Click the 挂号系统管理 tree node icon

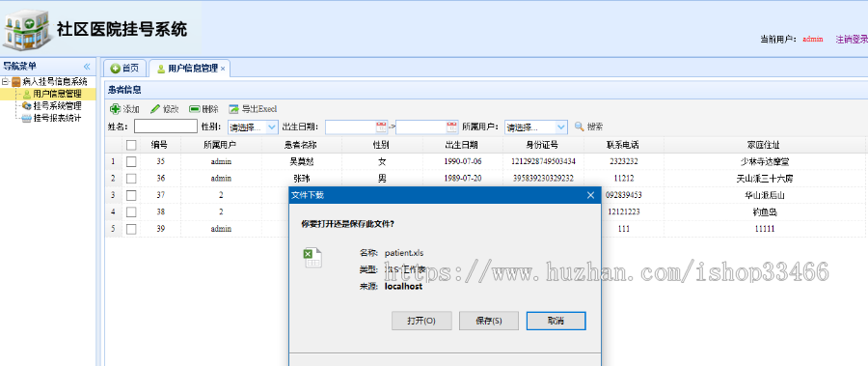click(x=27, y=105)
